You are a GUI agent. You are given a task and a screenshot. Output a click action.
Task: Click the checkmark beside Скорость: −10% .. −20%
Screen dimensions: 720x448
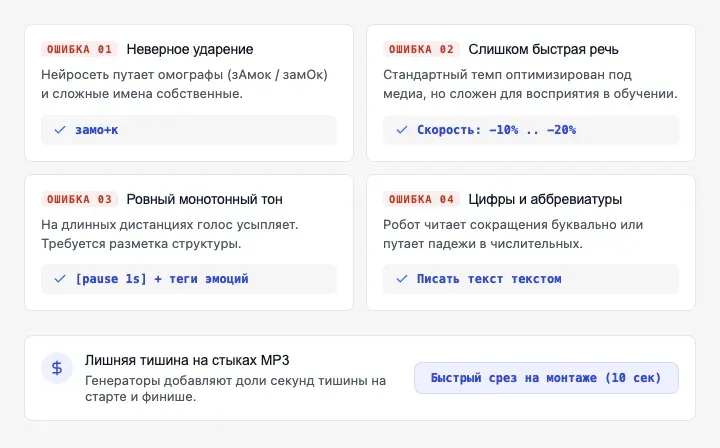(402, 130)
